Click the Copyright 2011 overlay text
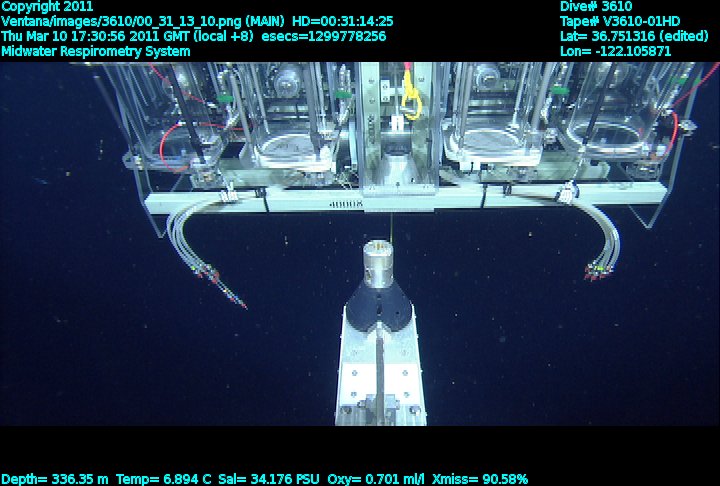This screenshot has width=720, height=486. [x=47, y=6]
